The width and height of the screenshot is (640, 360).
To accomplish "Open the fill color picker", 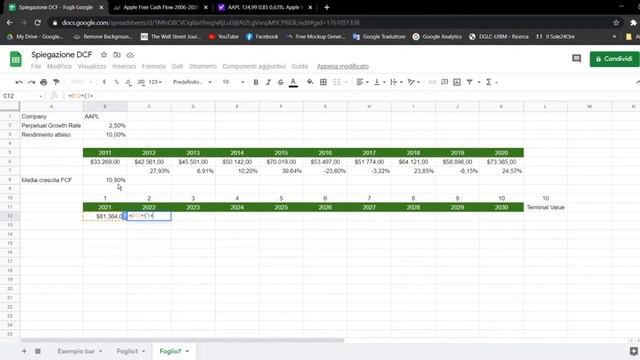I will click(310, 82).
